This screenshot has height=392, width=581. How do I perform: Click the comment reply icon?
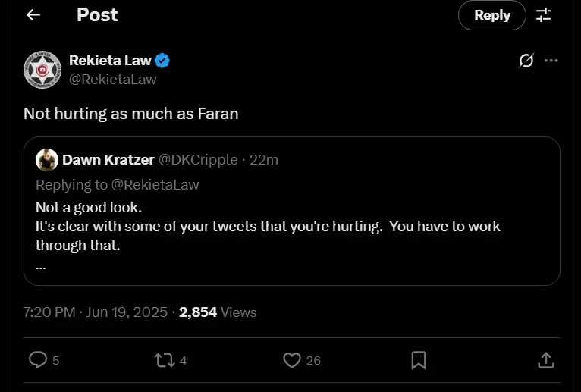[x=38, y=359]
